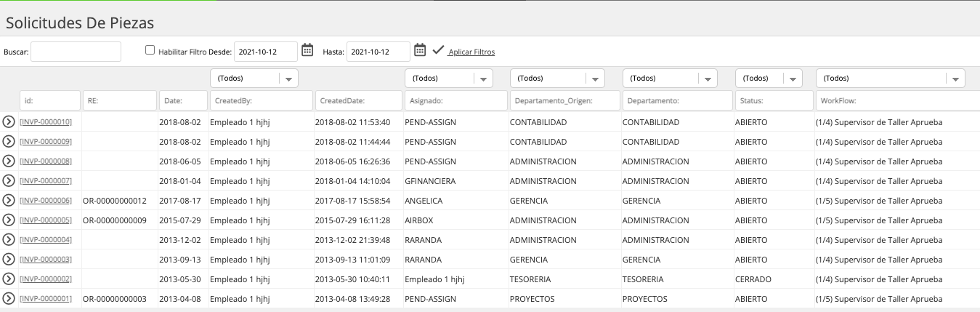Click the Status column filter field

(774, 100)
